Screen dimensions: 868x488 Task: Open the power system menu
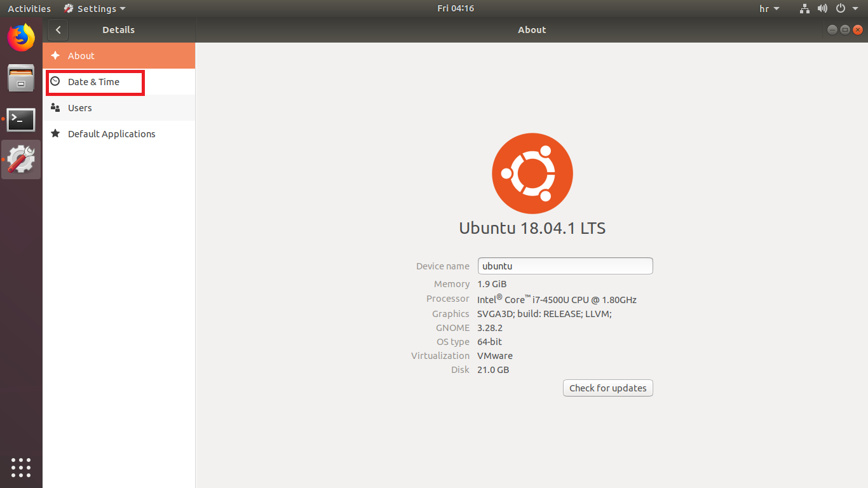click(846, 9)
